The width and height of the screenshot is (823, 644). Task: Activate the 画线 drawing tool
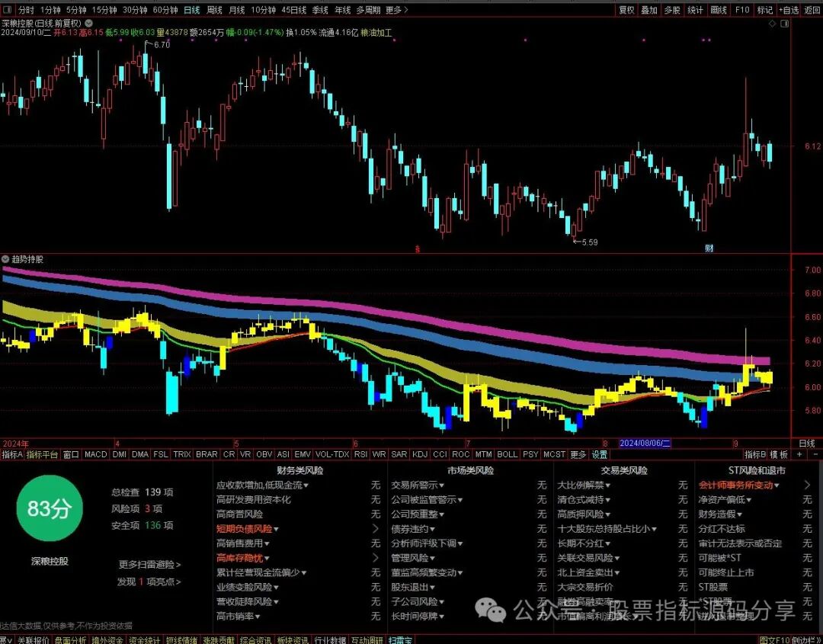(719, 10)
